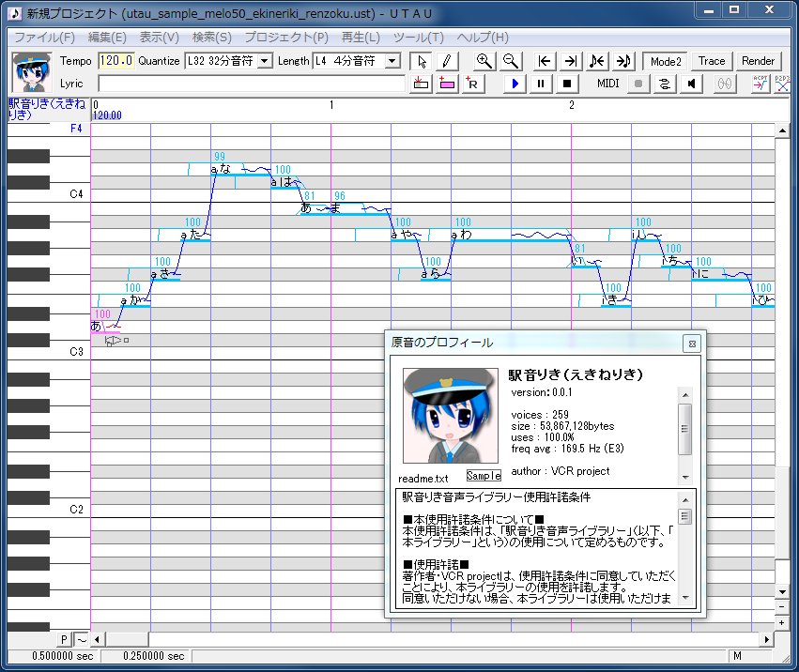
Task: Start playback with the blue play button
Action: (515, 84)
